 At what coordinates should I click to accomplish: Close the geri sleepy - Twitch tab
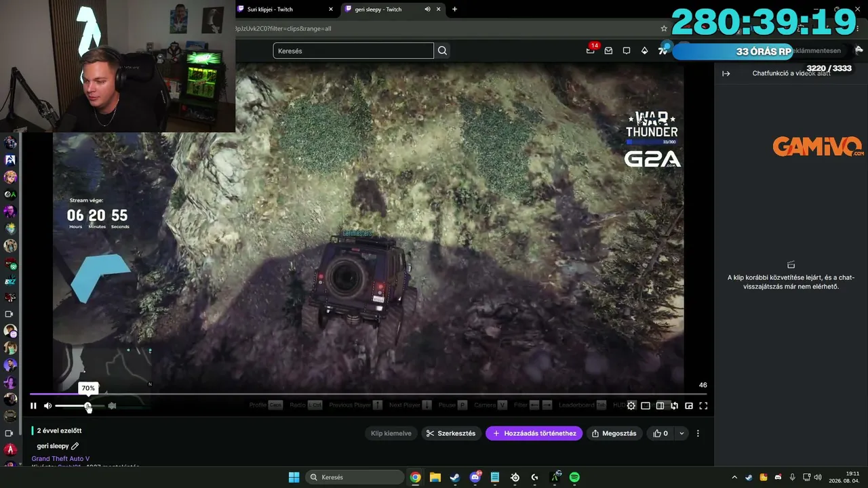(x=439, y=9)
